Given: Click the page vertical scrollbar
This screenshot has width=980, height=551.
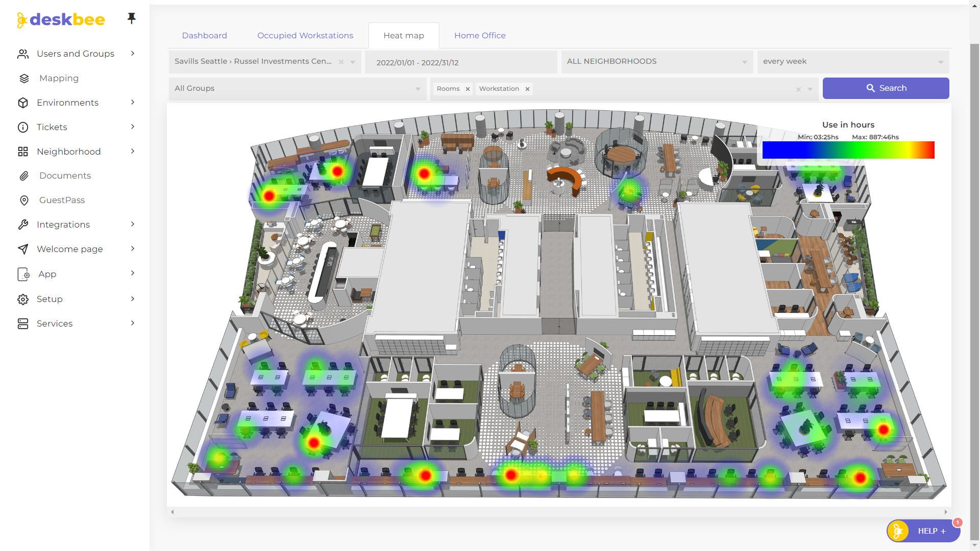Looking at the screenshot, I should point(974,291).
